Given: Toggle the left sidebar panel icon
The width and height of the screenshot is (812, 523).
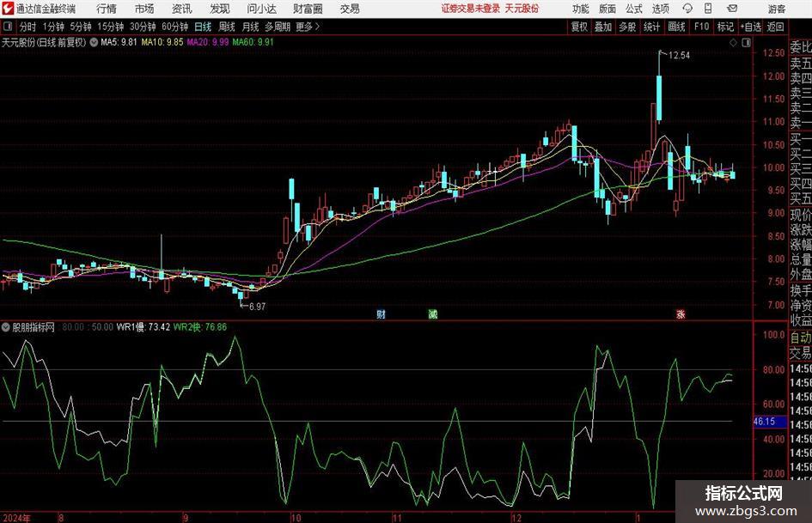Looking at the screenshot, I should [x=7, y=27].
